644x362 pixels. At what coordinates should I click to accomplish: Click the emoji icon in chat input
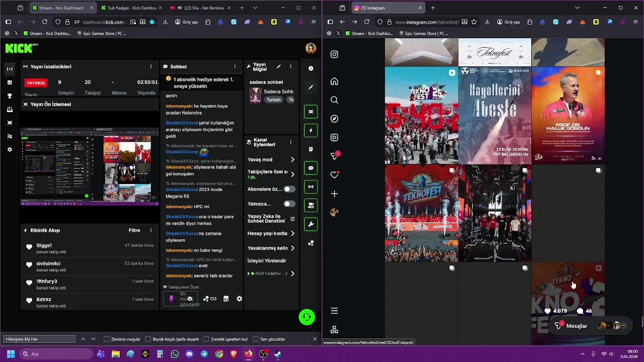click(x=190, y=299)
